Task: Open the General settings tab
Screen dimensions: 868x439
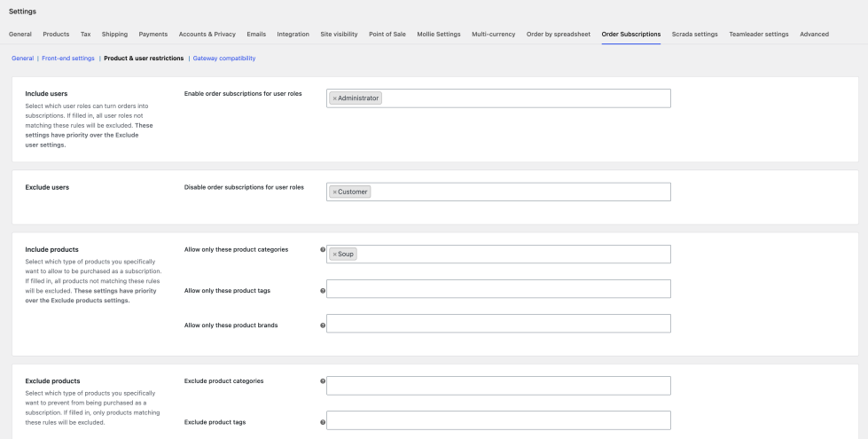Action: tap(20, 35)
